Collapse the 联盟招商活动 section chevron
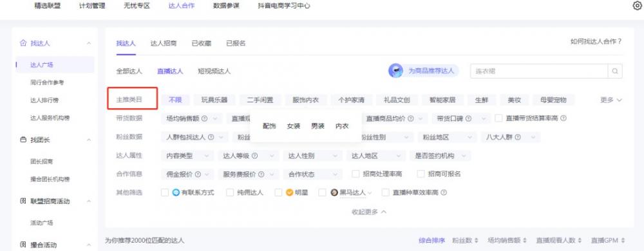This screenshot has width=644, height=251. tap(89, 201)
